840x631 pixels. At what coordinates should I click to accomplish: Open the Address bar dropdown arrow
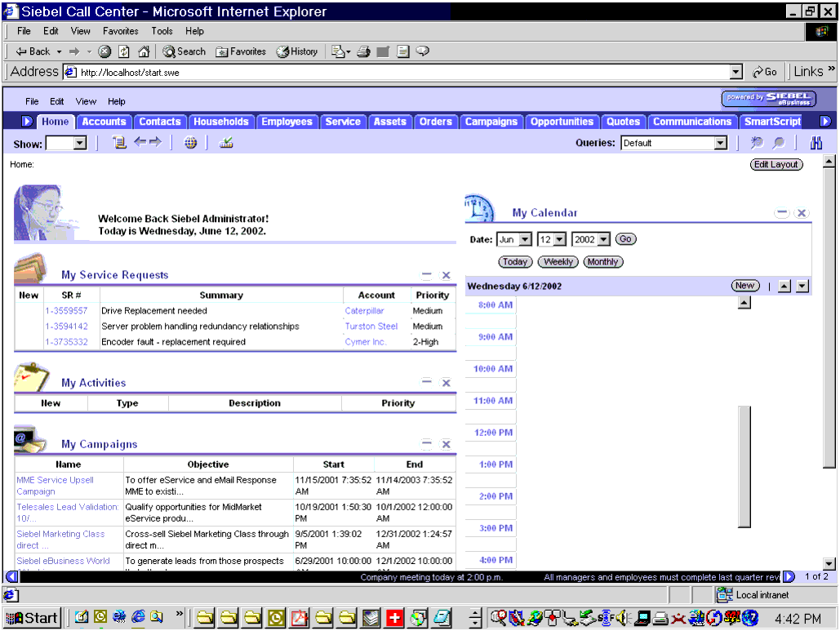coord(736,72)
